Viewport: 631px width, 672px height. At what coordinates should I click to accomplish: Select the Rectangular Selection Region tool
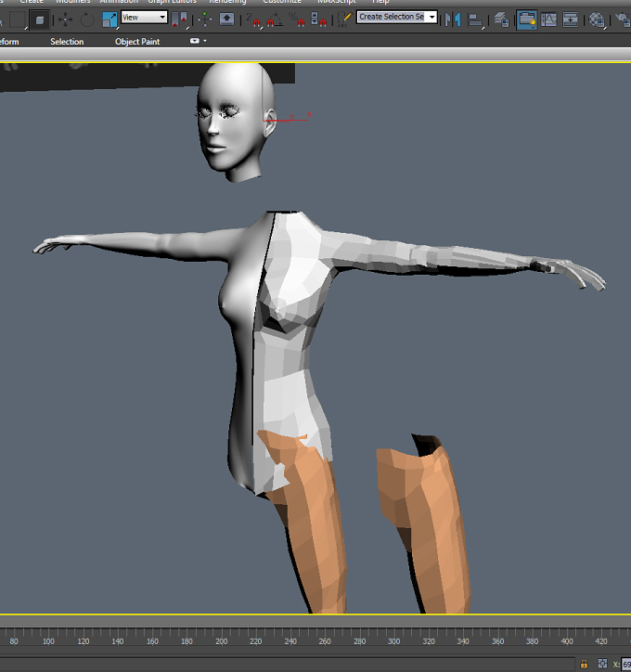click(18, 19)
